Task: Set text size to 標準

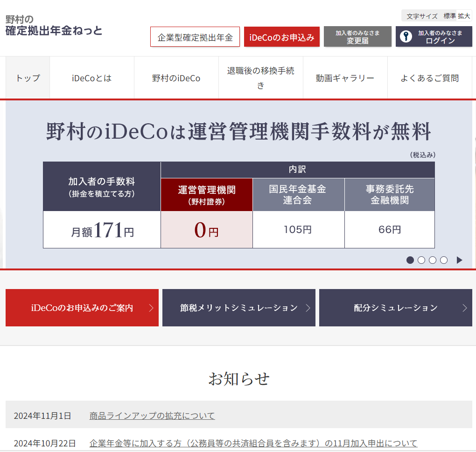Action: point(449,16)
